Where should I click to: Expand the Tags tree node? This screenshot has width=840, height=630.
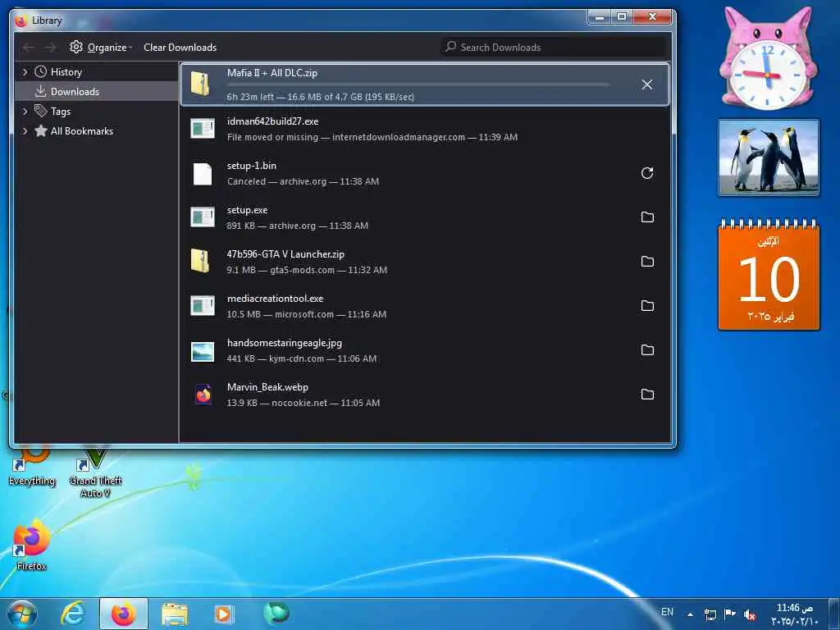[25, 111]
